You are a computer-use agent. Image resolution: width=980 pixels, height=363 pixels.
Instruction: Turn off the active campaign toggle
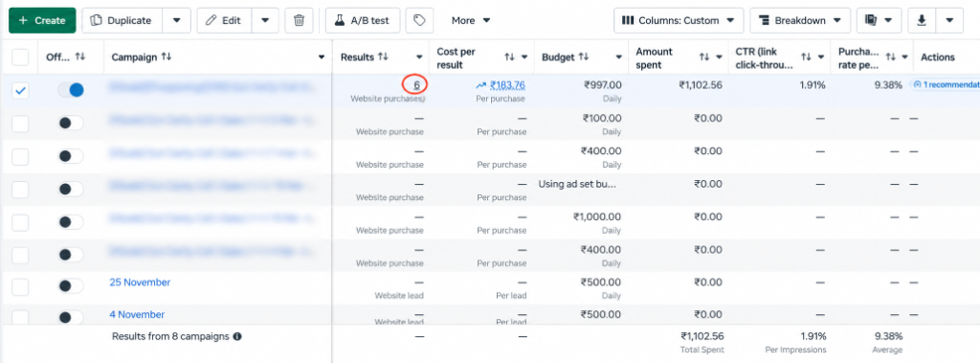point(71,90)
